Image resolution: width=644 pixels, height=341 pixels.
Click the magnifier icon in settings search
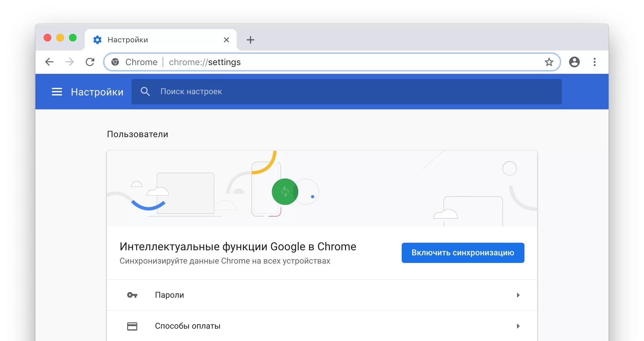click(145, 91)
